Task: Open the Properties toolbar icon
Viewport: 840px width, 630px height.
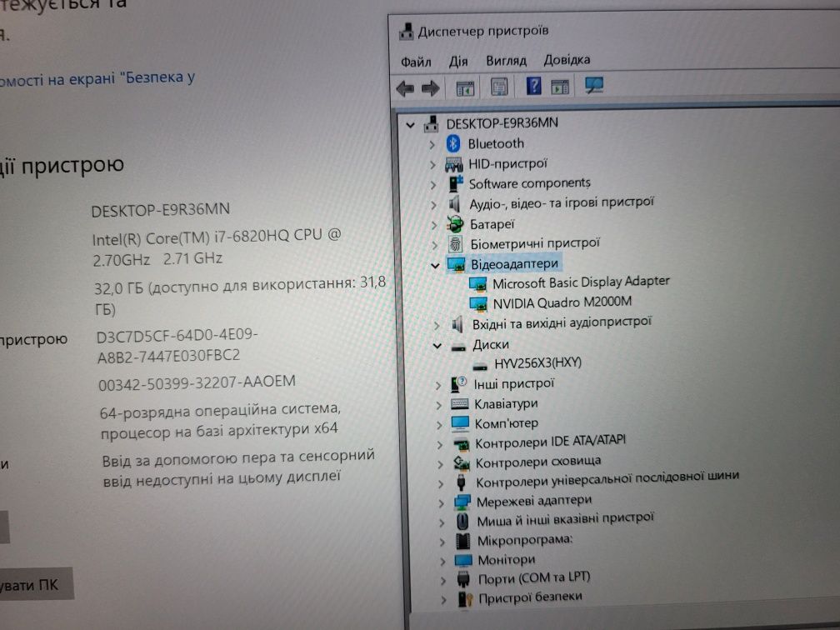Action: 499,87
